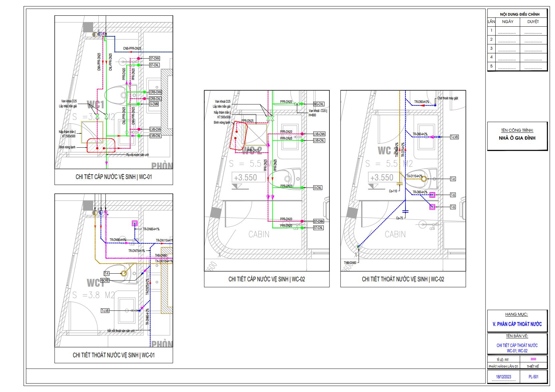Select the 'NGÀY' column header
Screen dimensions: 555x392
click(x=507, y=22)
